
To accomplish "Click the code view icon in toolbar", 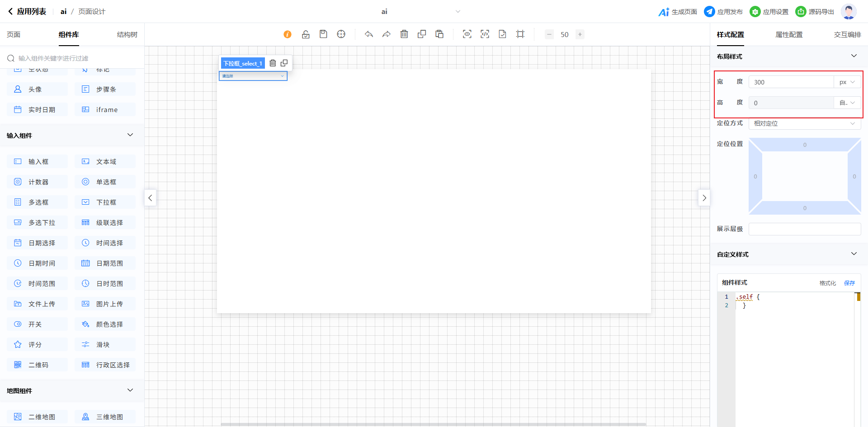I will (485, 34).
